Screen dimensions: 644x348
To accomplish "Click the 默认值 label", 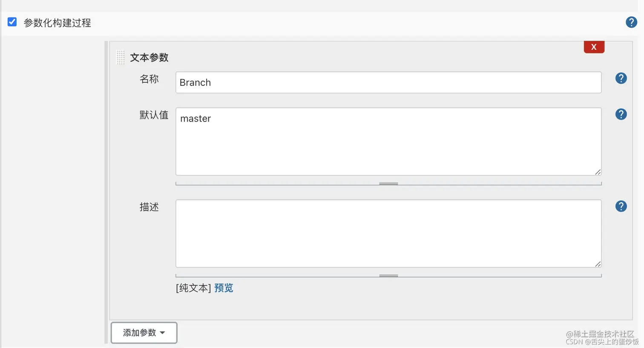I will [154, 115].
